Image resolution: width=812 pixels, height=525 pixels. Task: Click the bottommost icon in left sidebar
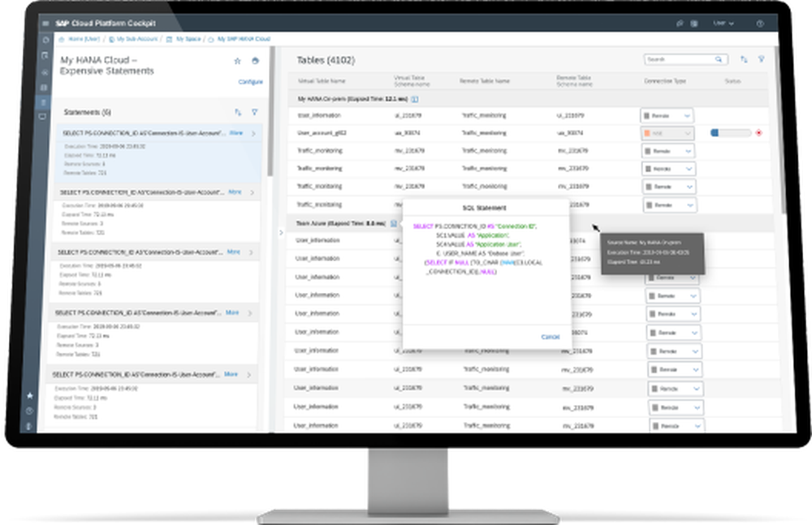tap(28, 427)
